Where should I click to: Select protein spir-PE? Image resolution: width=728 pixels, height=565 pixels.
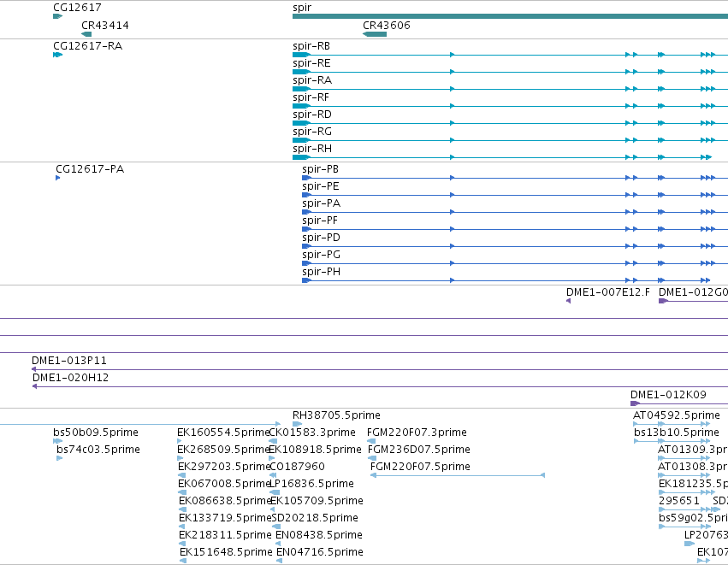pos(320,186)
